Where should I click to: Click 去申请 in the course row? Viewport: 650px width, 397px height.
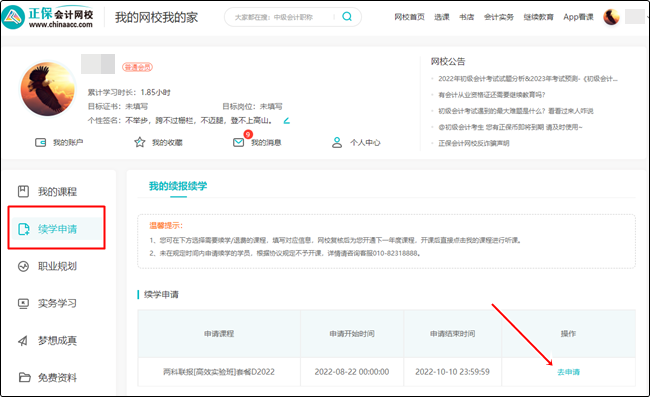point(568,372)
